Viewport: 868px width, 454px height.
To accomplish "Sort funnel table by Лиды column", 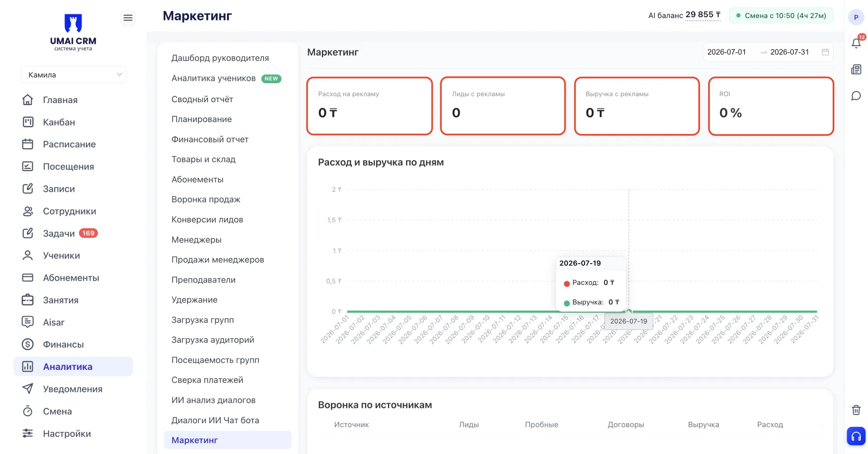I will point(469,425).
